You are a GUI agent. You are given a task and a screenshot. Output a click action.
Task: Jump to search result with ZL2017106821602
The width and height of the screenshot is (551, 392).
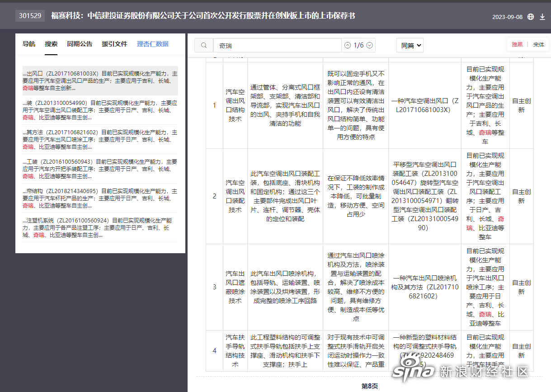(x=100, y=140)
